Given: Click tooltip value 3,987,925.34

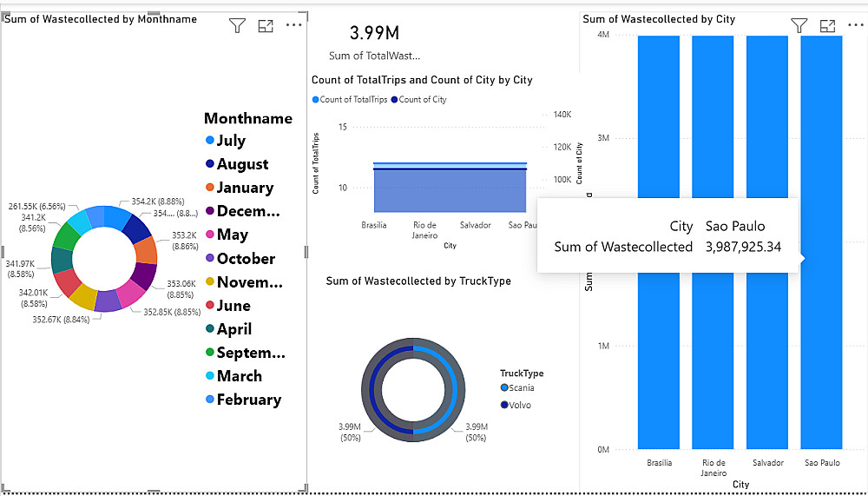Looking at the screenshot, I should [743, 247].
